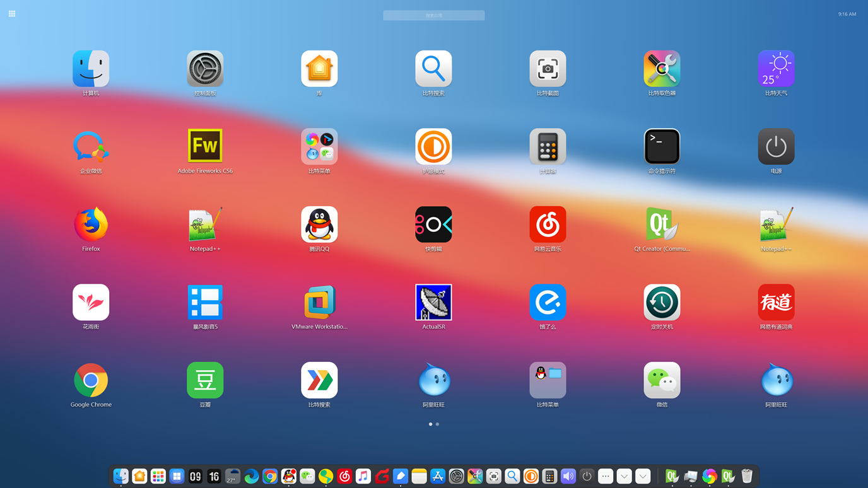Open 命令提示符 terminal icon
Viewport: 868px width, 488px height.
[x=662, y=147]
